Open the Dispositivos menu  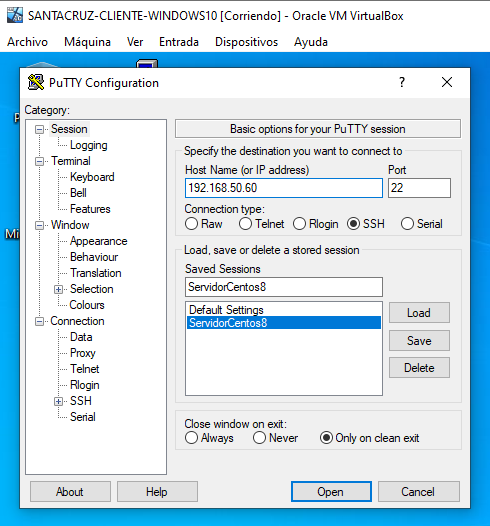[247, 42]
